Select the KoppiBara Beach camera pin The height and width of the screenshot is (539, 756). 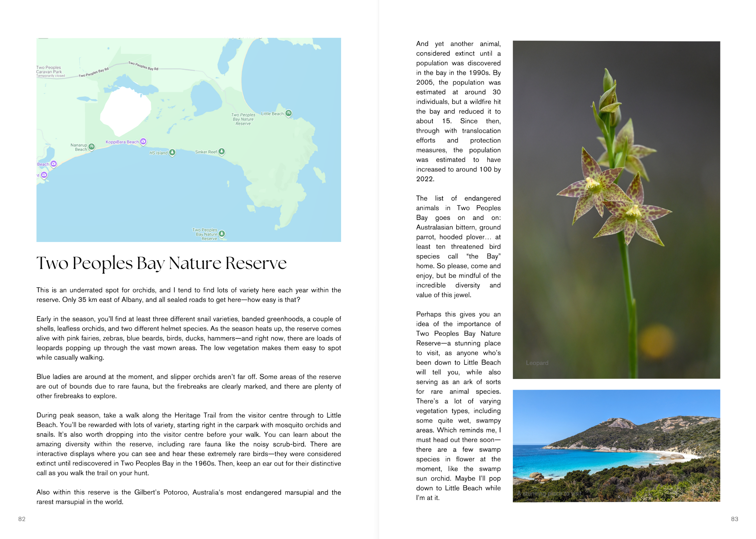[143, 141]
